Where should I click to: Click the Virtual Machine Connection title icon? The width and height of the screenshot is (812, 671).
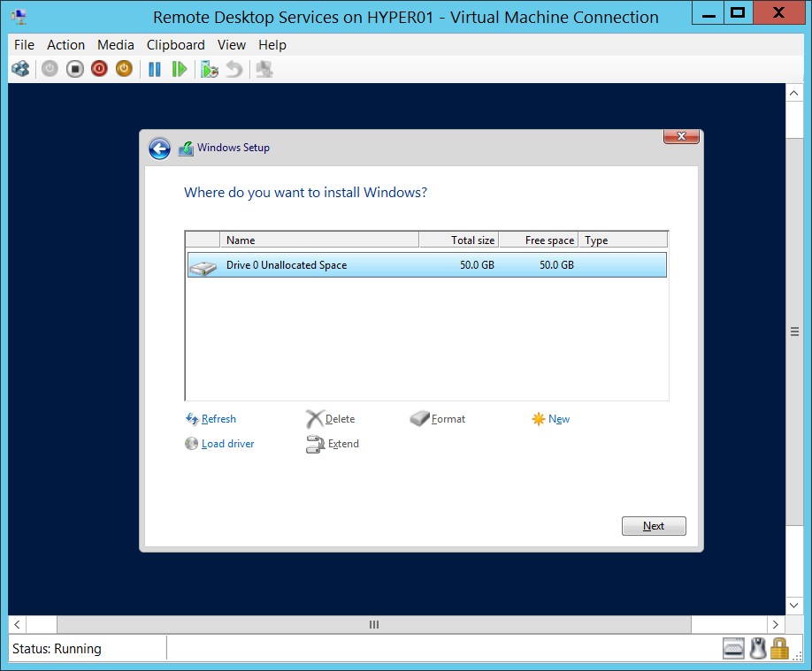pyautogui.click(x=19, y=17)
